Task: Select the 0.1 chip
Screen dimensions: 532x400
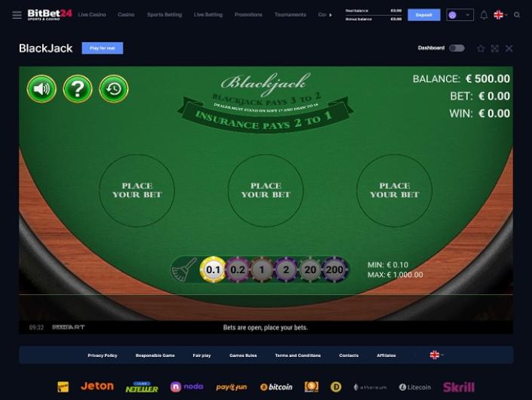Action: [213, 269]
